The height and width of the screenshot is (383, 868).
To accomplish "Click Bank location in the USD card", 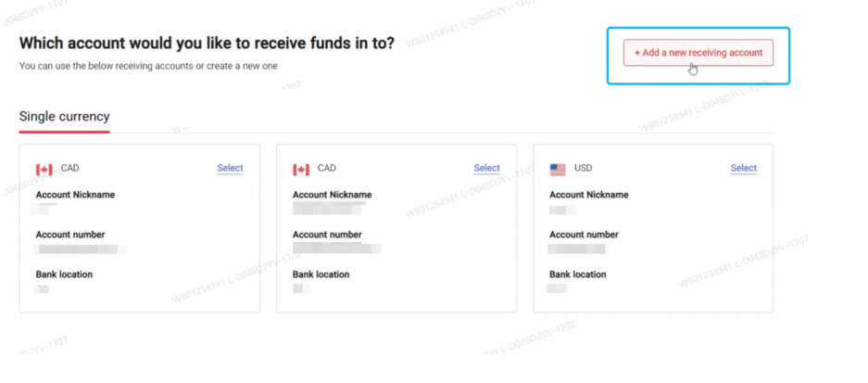I will (577, 274).
